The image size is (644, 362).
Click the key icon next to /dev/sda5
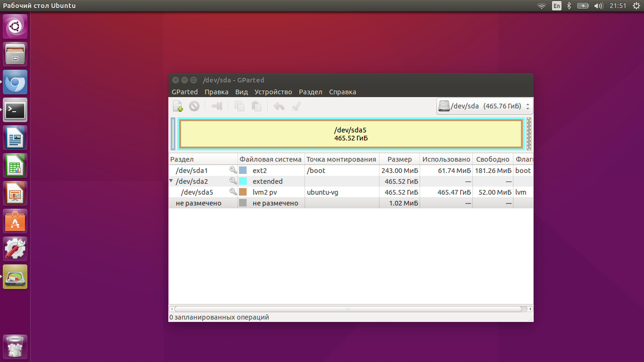(x=233, y=192)
